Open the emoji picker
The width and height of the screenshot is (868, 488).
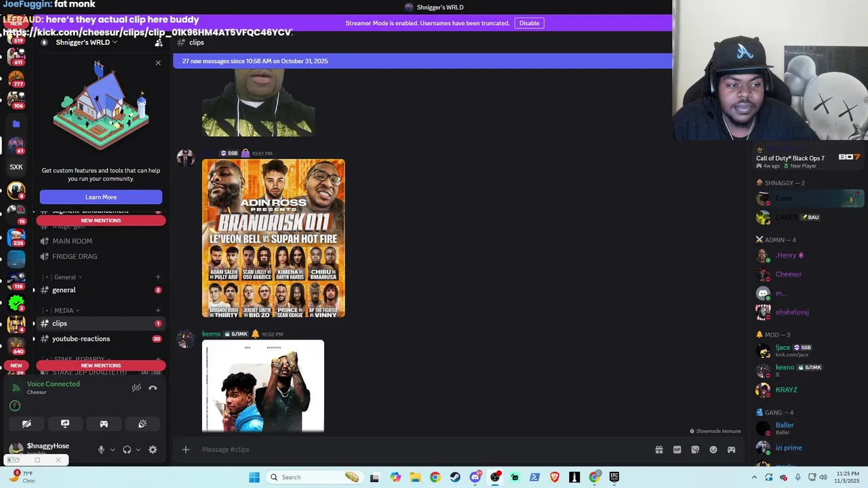[x=713, y=449]
